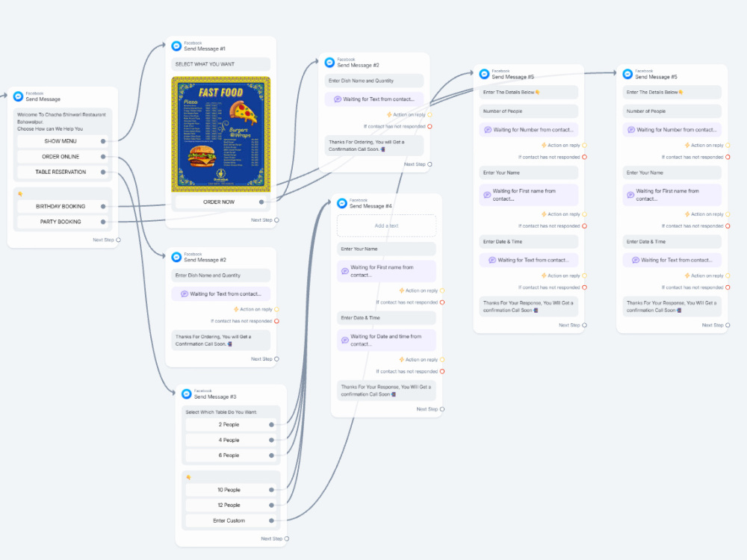Click the connector dot beside Enter Custom
747x560 pixels.
point(271,521)
